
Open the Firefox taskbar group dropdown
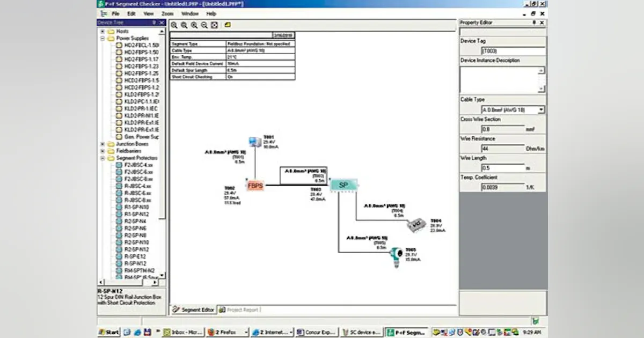246,332
